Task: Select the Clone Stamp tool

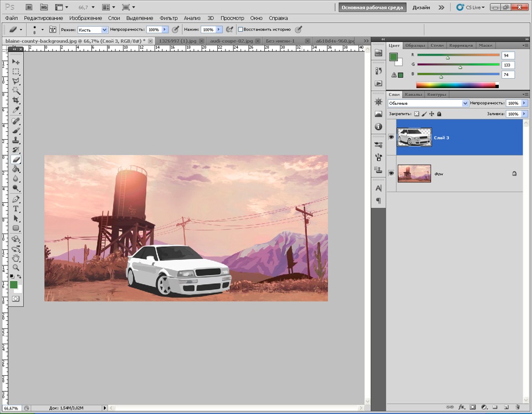Action: [16, 140]
